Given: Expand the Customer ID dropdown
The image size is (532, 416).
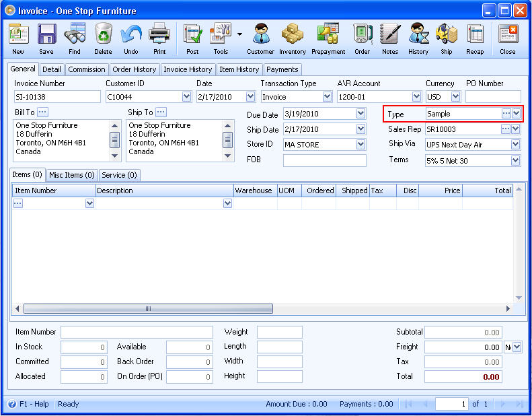Looking at the screenshot, I should click(x=186, y=97).
